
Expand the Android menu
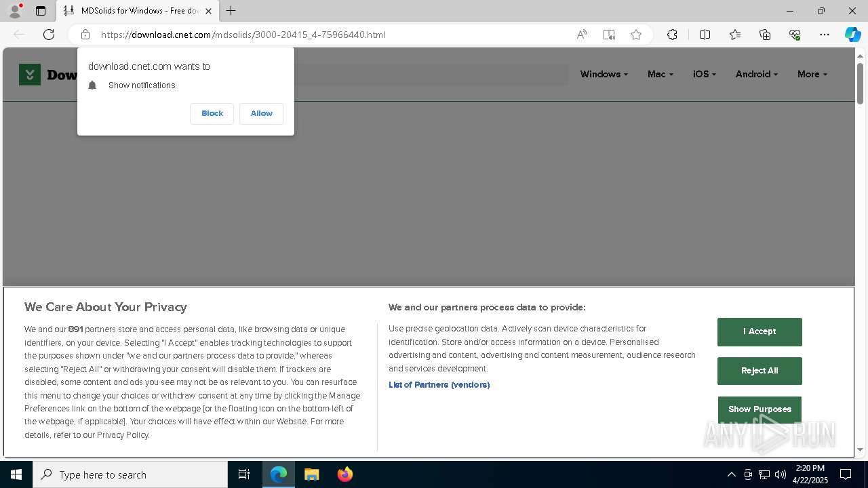tap(757, 75)
